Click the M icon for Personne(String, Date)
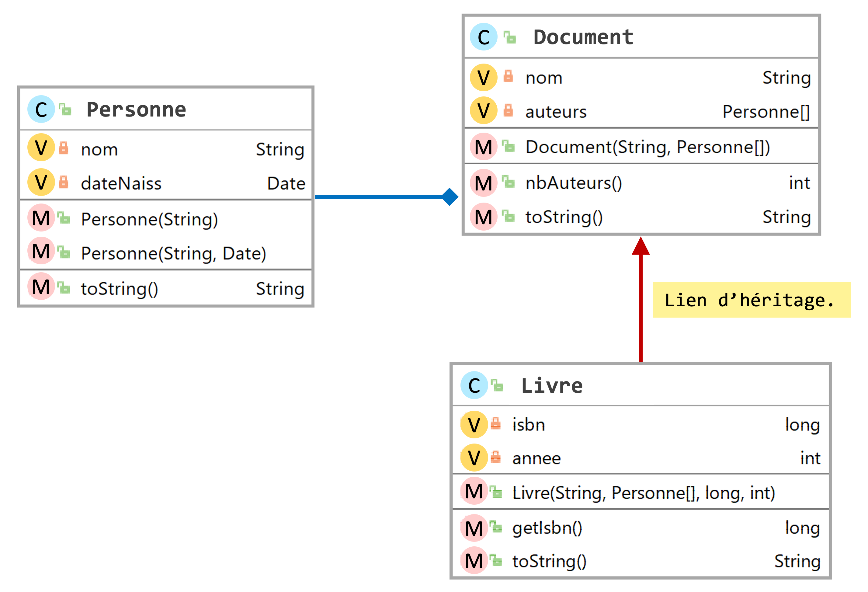The image size is (868, 592). [x=41, y=251]
